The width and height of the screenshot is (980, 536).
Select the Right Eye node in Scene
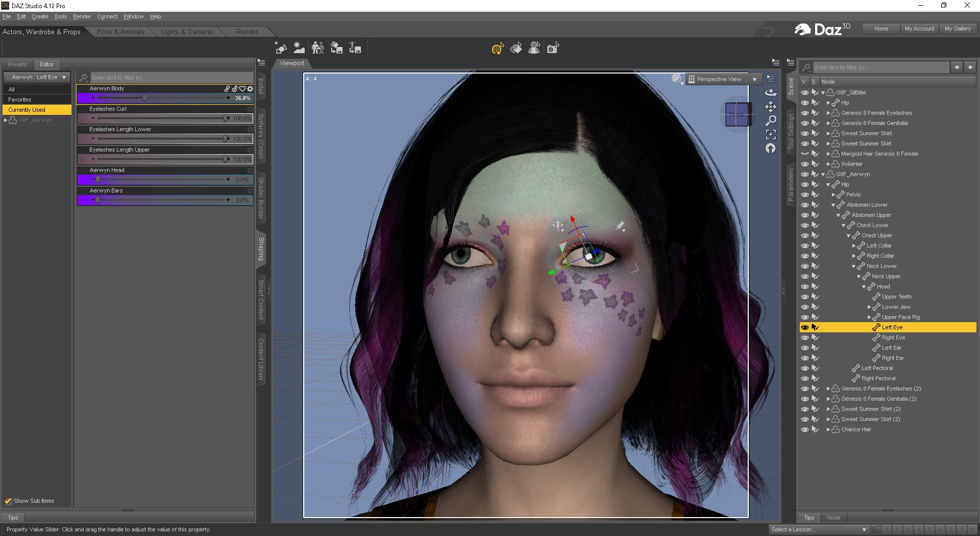[x=893, y=337]
